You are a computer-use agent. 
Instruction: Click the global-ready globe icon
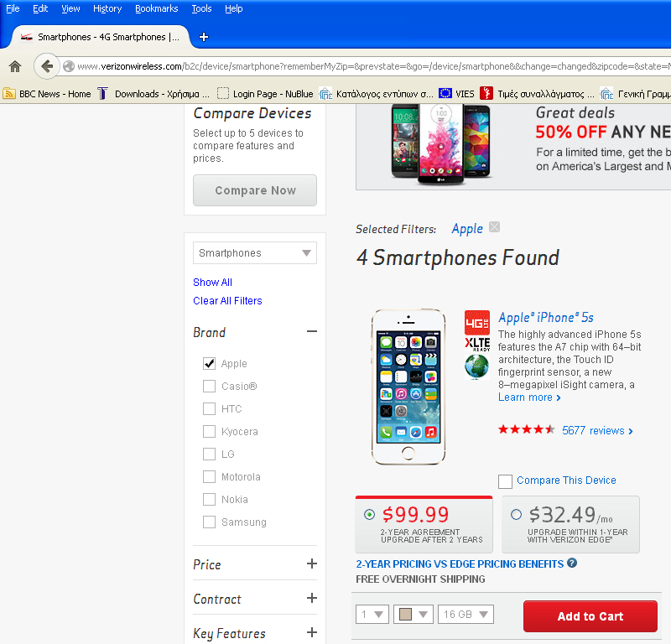click(476, 367)
